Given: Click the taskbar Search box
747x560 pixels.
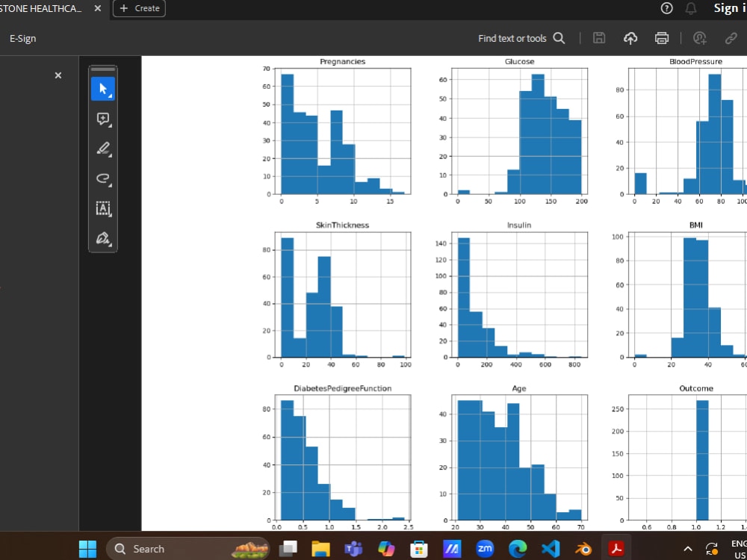Looking at the screenshot, I should coord(188,549).
